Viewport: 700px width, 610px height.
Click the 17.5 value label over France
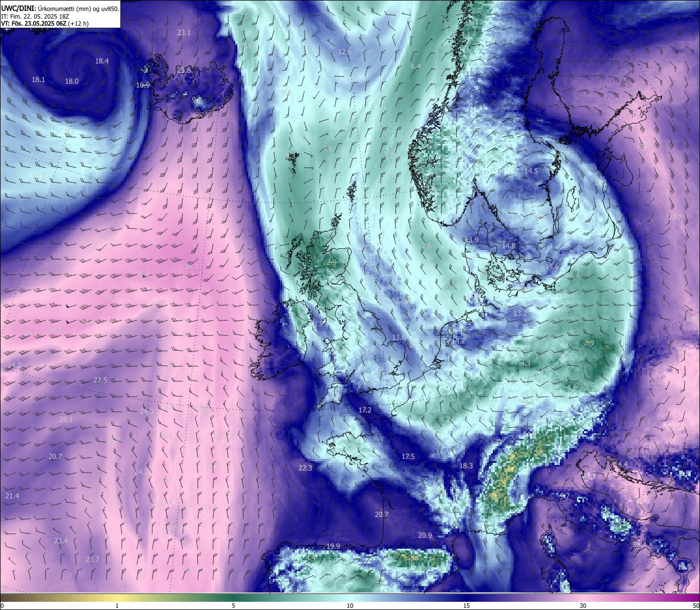(408, 457)
